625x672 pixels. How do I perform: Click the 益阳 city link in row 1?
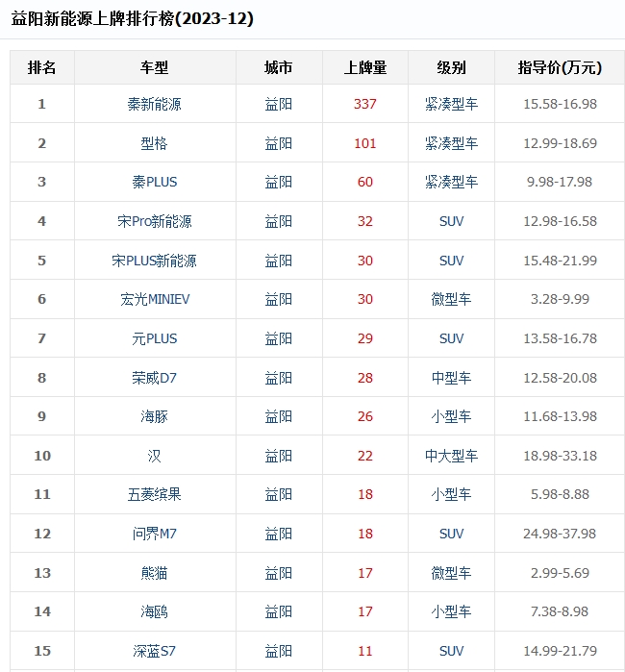[x=279, y=104]
